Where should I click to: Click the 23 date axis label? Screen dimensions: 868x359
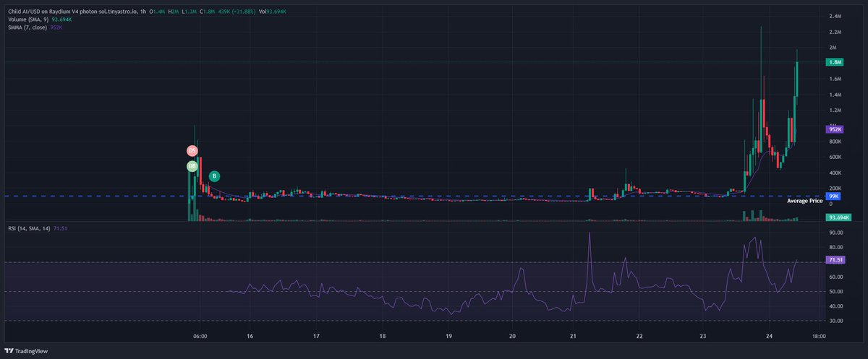pos(703,337)
